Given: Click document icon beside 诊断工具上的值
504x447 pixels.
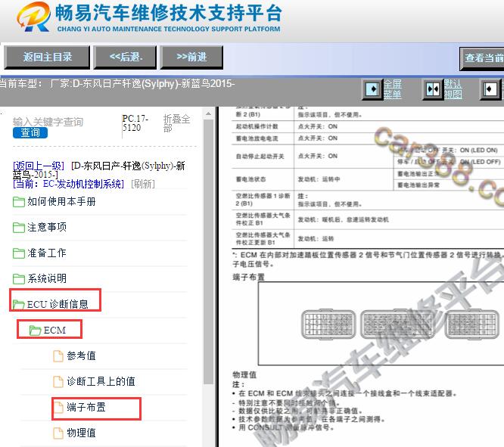Looking at the screenshot, I should 58,382.
